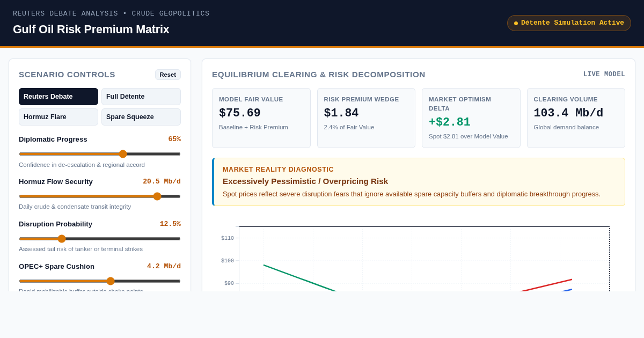Click "2.4% of Fair Value" caption
Image resolution: width=644 pixels, height=338 pixels.
(349, 127)
